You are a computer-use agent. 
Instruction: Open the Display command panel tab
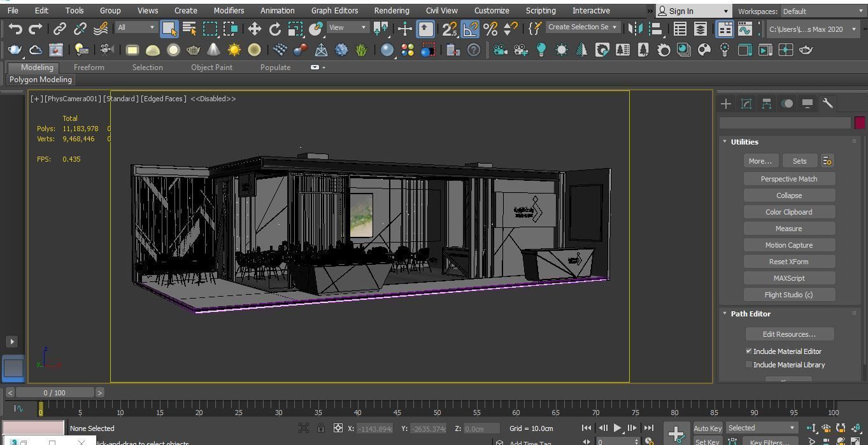pos(808,104)
